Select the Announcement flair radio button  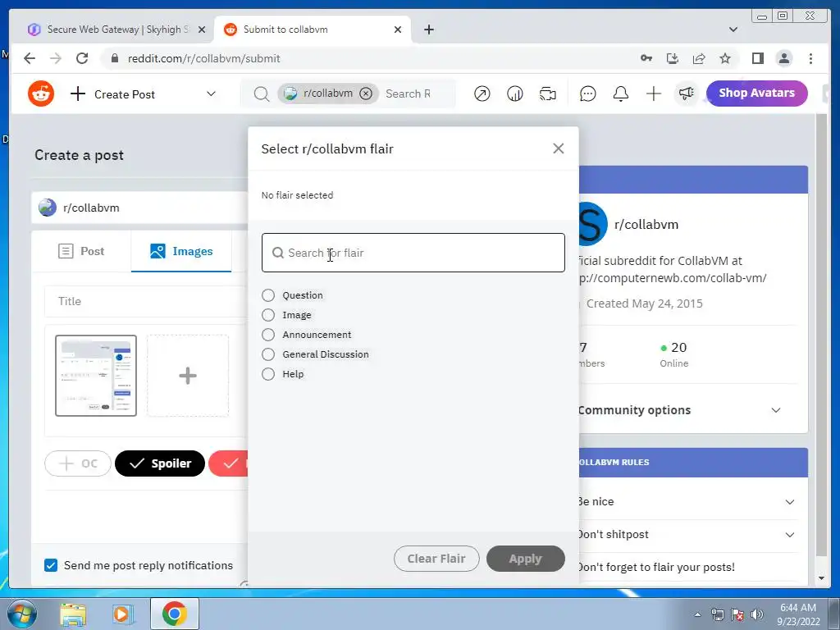pyautogui.click(x=268, y=335)
